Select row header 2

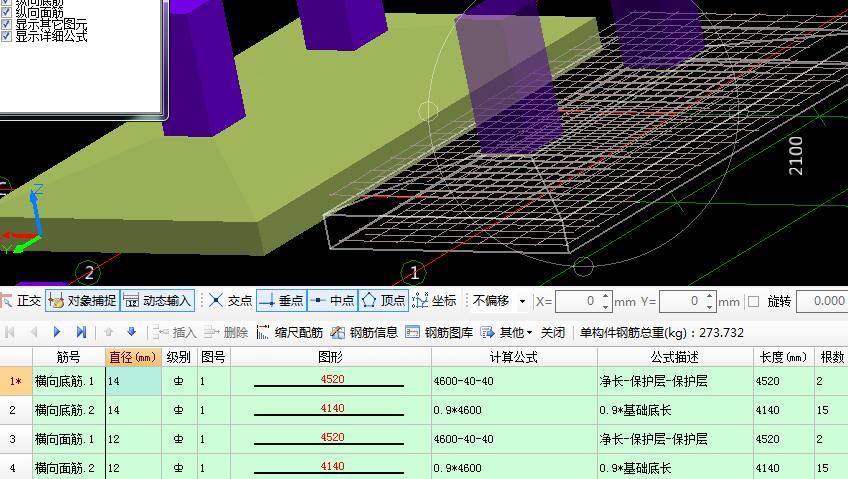pyautogui.click(x=16, y=410)
